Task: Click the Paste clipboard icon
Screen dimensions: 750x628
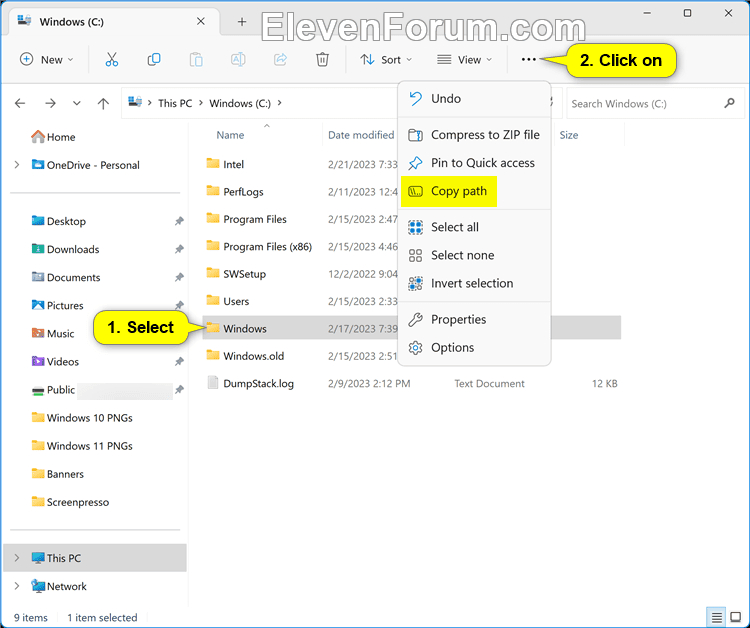Action: click(x=196, y=60)
